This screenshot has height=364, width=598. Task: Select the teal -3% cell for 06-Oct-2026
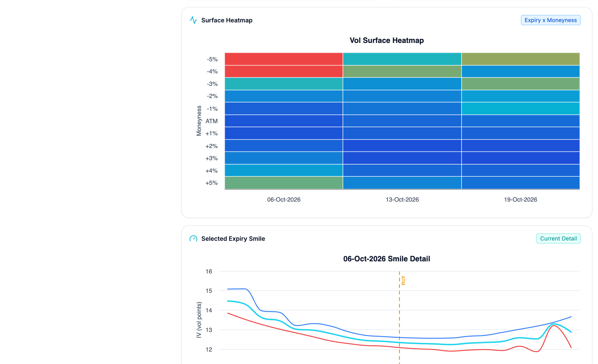pos(284,84)
